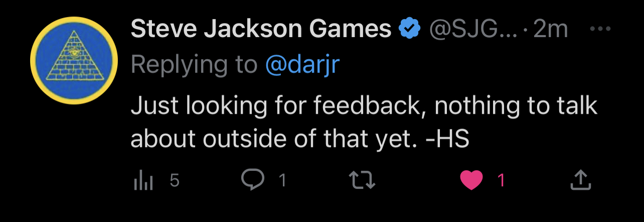Click the "Replying to" label

(194, 65)
